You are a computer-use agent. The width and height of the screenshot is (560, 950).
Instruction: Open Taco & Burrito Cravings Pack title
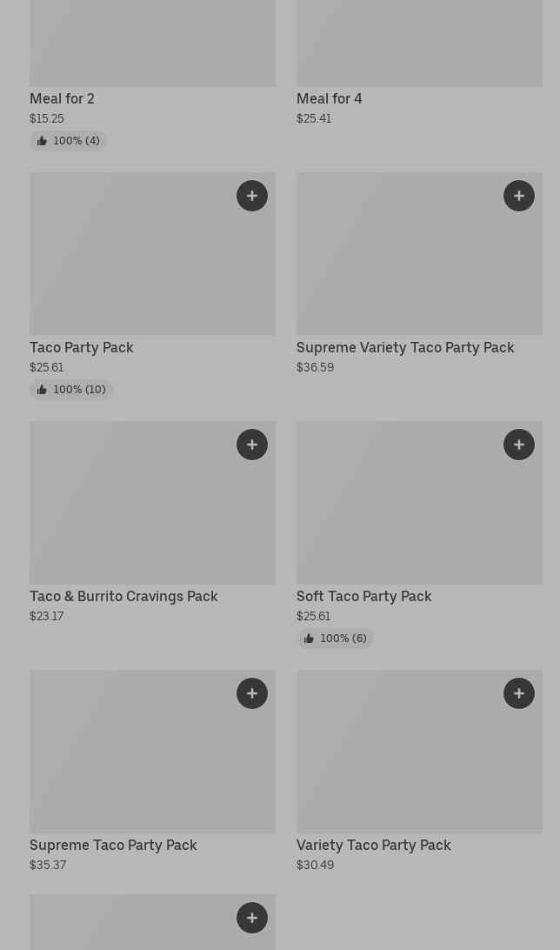click(123, 597)
